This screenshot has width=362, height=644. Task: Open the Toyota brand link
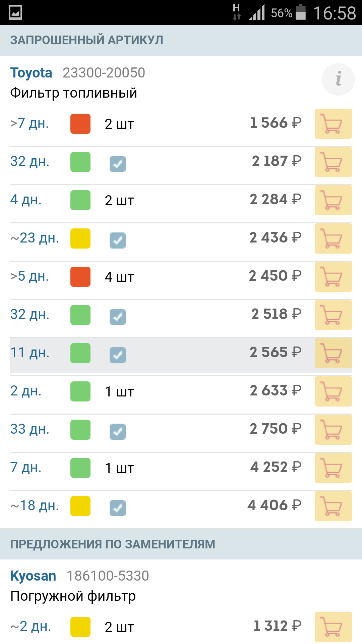coord(31,73)
